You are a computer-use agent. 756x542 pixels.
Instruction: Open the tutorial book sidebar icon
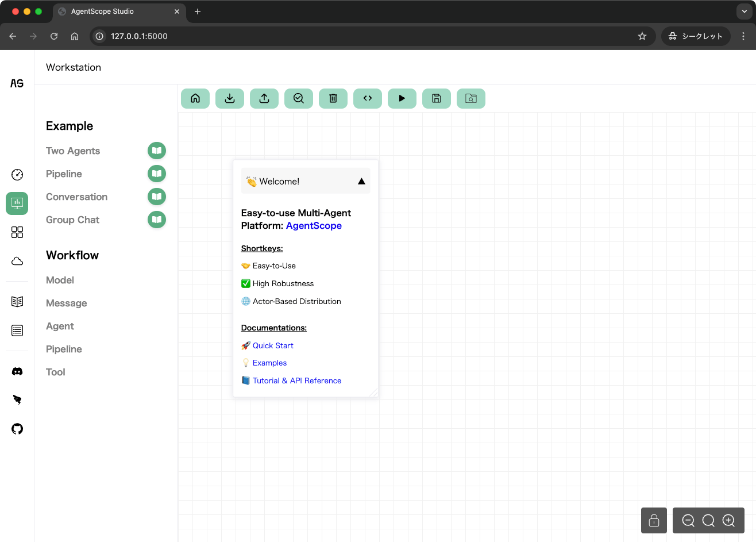pyautogui.click(x=17, y=302)
